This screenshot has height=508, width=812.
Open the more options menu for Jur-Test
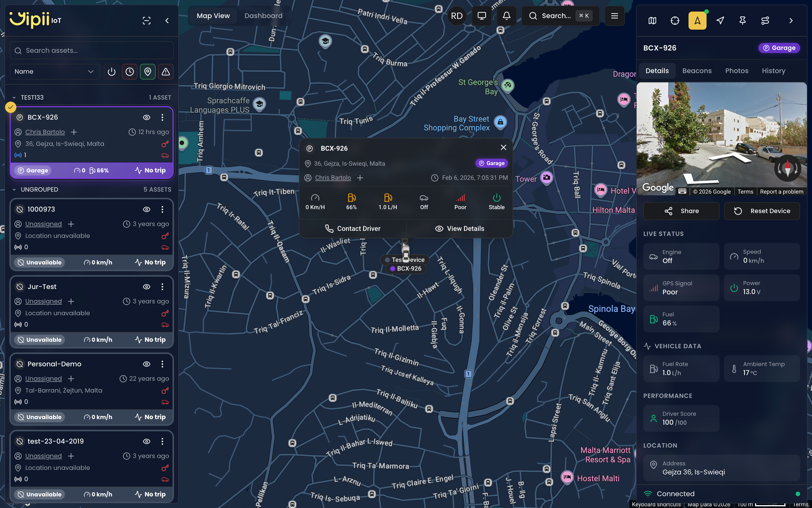tap(162, 286)
